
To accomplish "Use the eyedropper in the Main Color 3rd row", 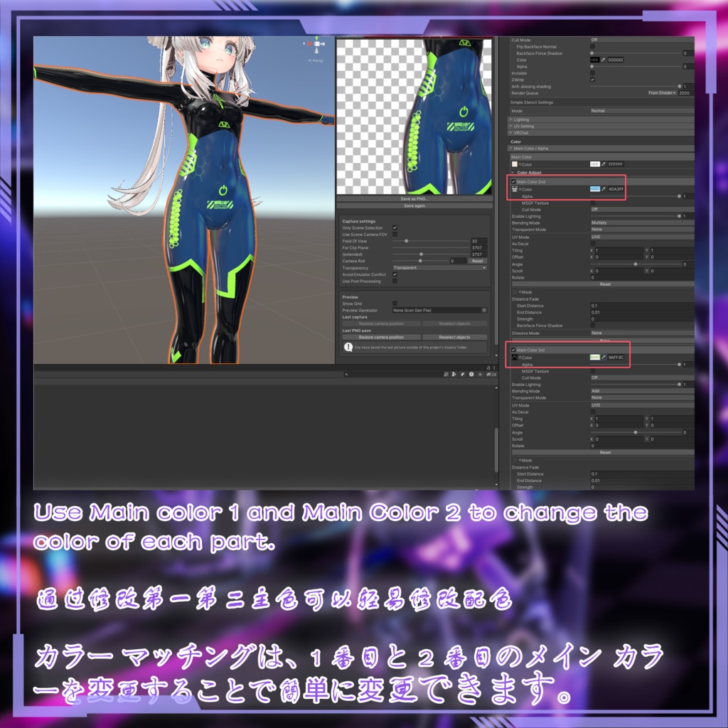I will (x=604, y=358).
